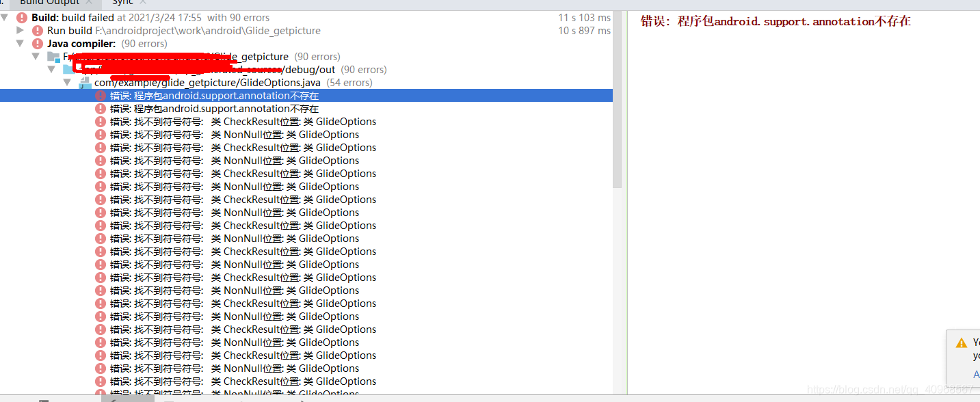Click the error icon beside Java compiler
The width and height of the screenshot is (980, 402).
37,44
